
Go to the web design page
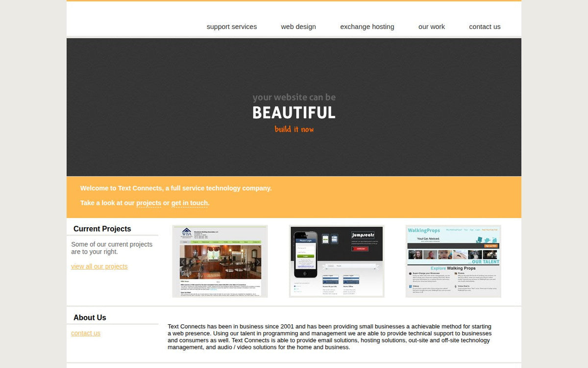(x=298, y=26)
